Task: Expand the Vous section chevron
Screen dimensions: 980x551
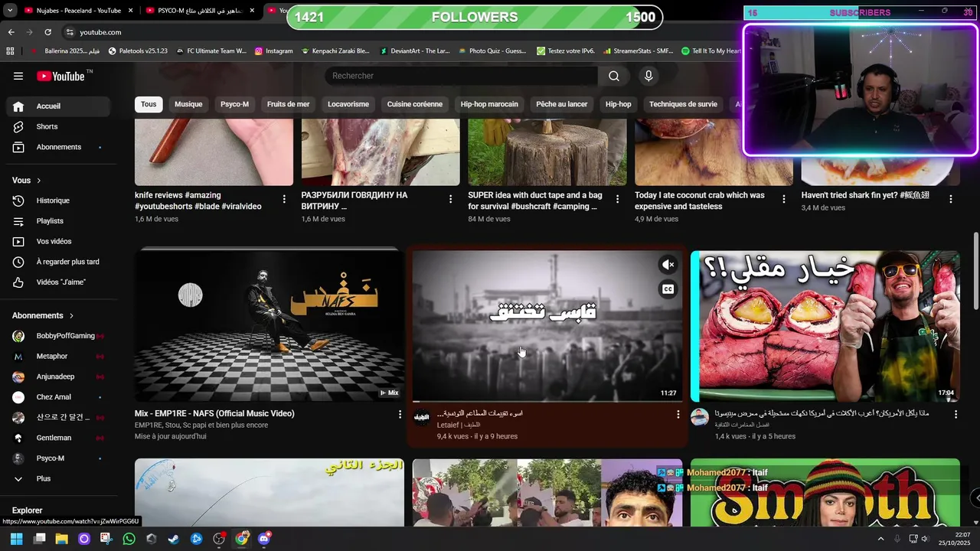Action: click(39, 181)
